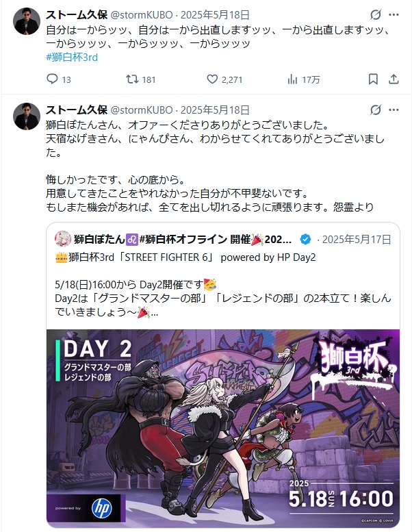Screen dimensions: 412x532
Task: Open quoted tweet's 2025年5月17日 date
Action: [357, 240]
